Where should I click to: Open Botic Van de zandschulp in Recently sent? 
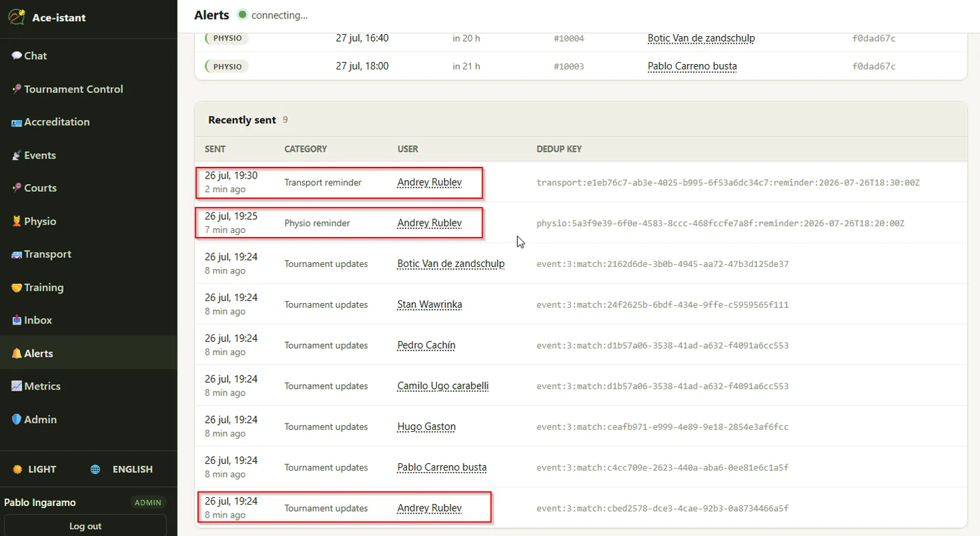(x=451, y=264)
